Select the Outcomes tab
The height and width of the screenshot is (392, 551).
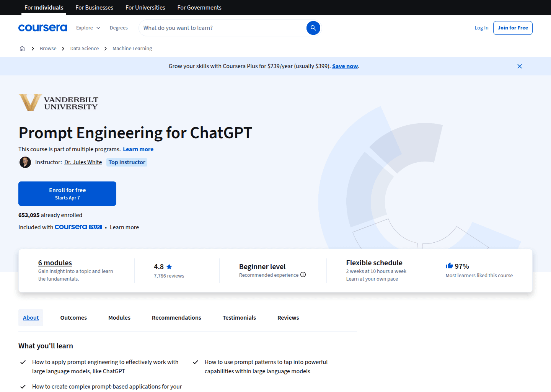tap(73, 317)
